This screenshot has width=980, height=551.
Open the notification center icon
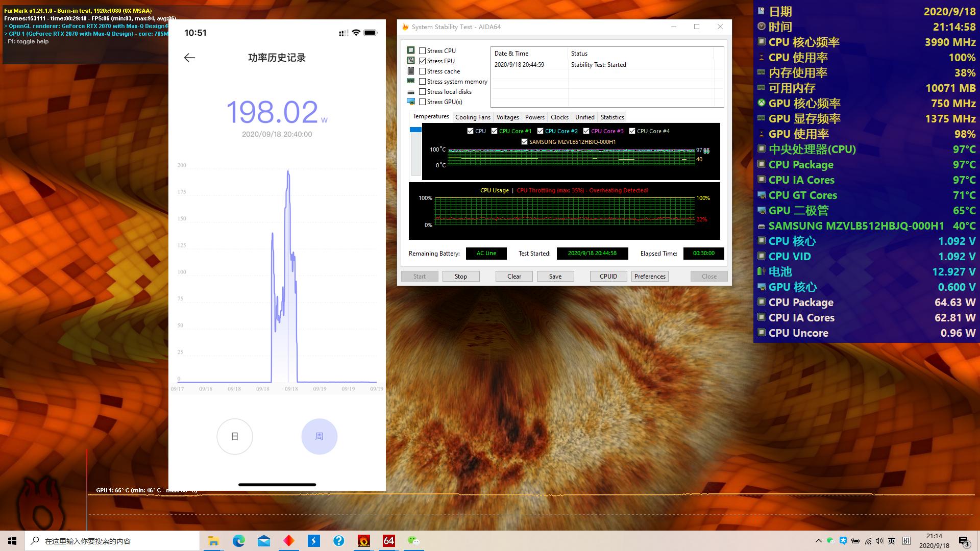click(964, 541)
